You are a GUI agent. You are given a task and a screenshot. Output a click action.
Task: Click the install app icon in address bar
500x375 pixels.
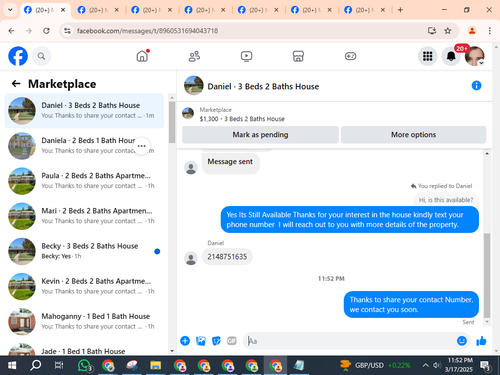coord(432,31)
